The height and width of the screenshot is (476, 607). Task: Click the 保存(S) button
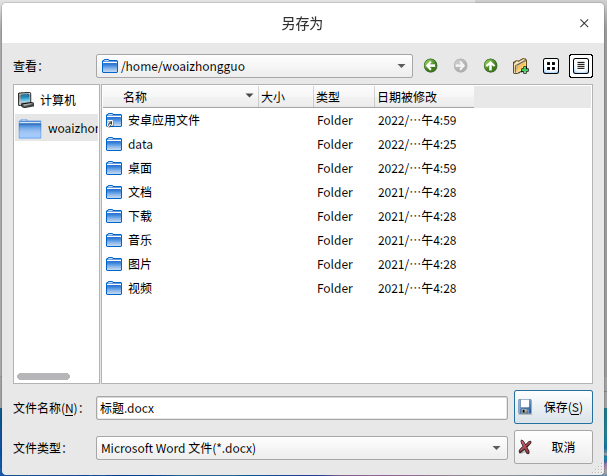pos(553,407)
